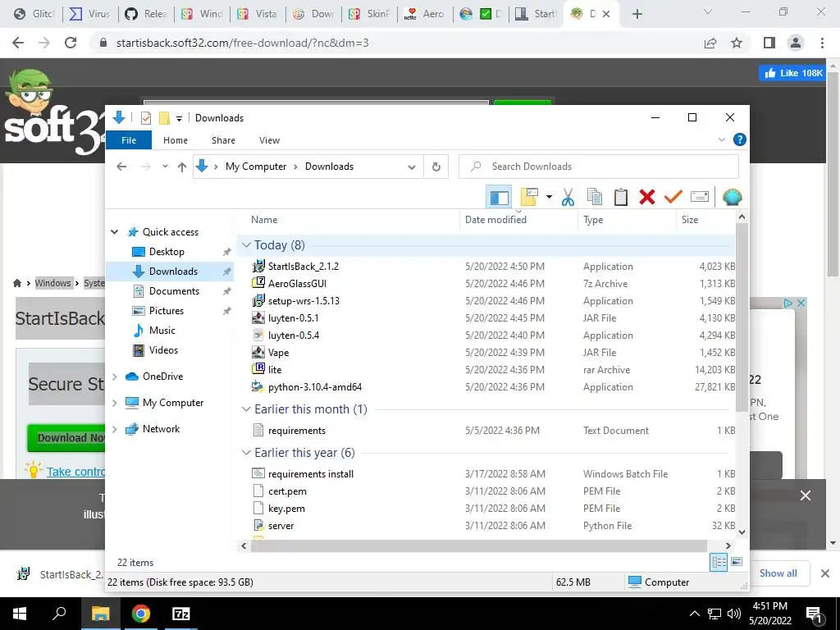Click the Cut scissors icon in toolbar

click(568, 197)
